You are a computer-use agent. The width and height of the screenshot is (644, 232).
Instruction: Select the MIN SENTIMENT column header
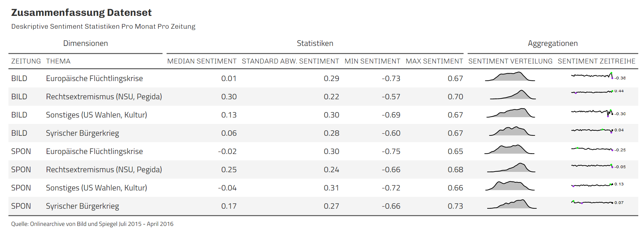(x=372, y=61)
